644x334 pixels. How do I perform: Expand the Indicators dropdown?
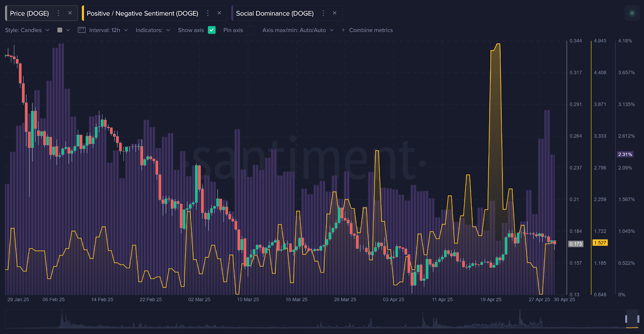[x=153, y=30]
